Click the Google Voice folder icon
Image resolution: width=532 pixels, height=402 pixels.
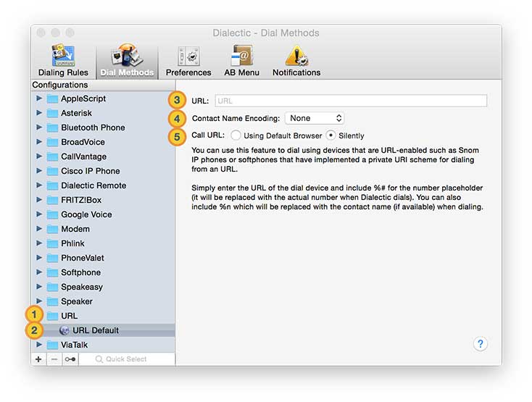pyautogui.click(x=52, y=214)
